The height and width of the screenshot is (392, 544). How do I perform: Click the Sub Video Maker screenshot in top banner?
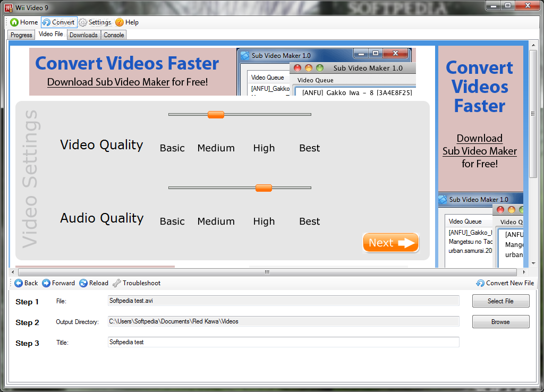tap(326, 72)
